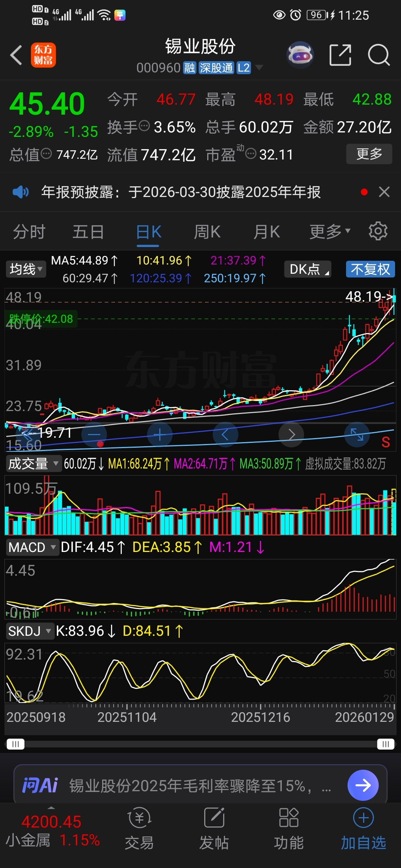Dismiss the 年报预披露 notice with X
Screen dimensions: 401x868
click(x=384, y=192)
